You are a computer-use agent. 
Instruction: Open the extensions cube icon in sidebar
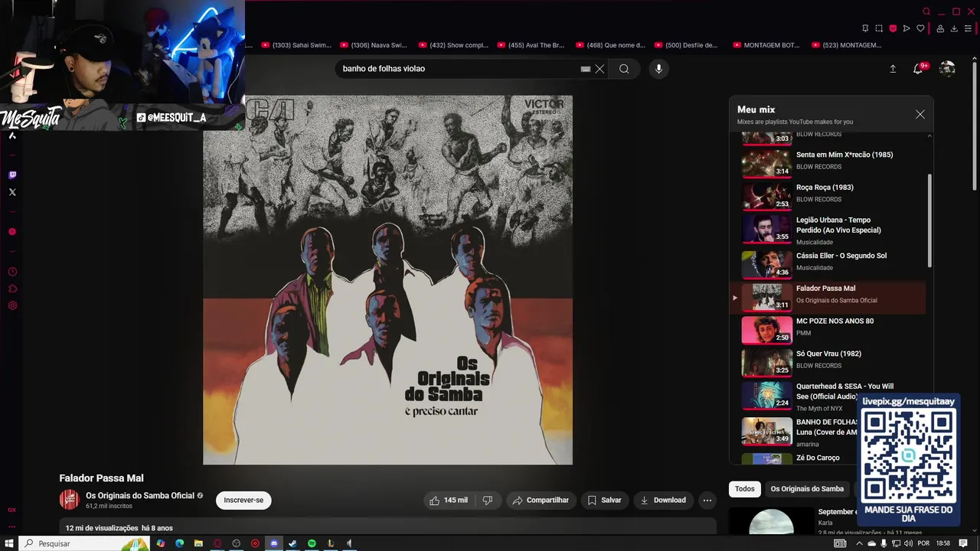click(x=12, y=289)
